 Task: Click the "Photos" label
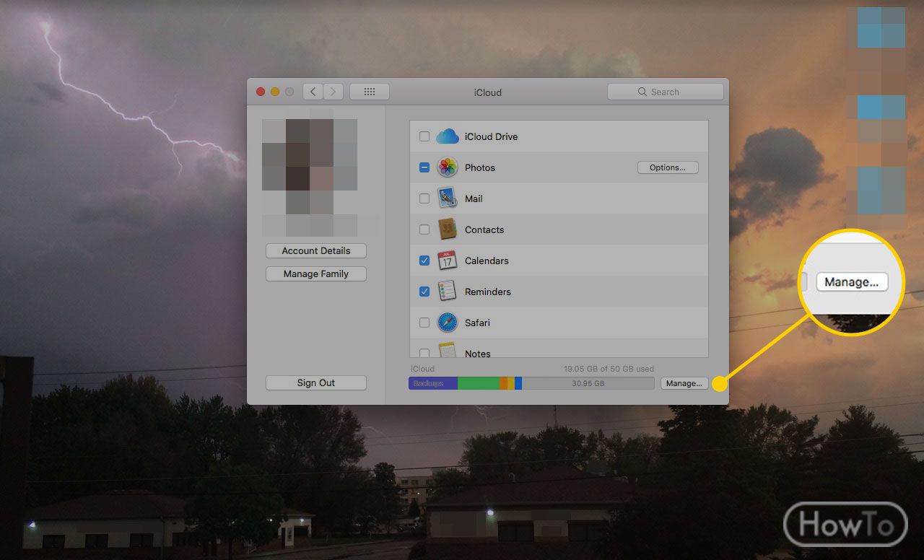480,167
